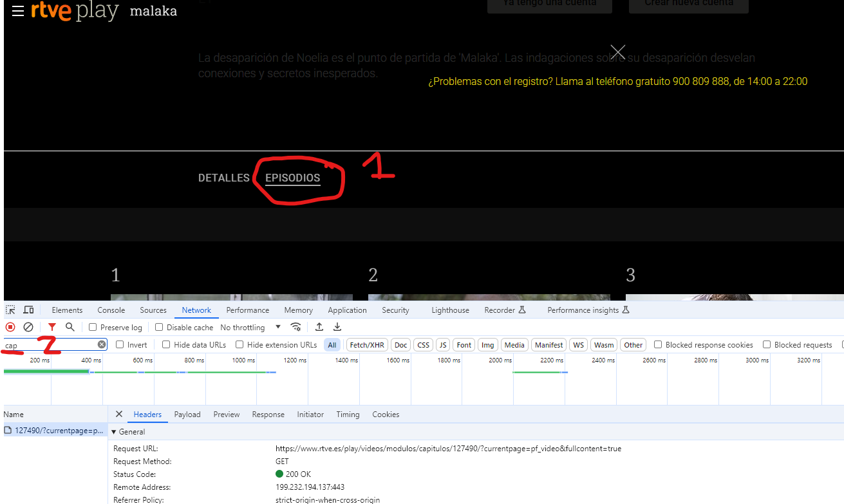This screenshot has height=504, width=844.
Task: Select the Headers tab of the request
Action: tap(147, 415)
